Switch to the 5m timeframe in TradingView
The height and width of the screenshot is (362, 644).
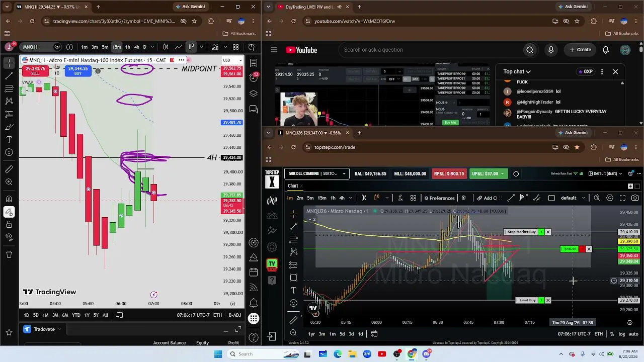click(x=105, y=47)
